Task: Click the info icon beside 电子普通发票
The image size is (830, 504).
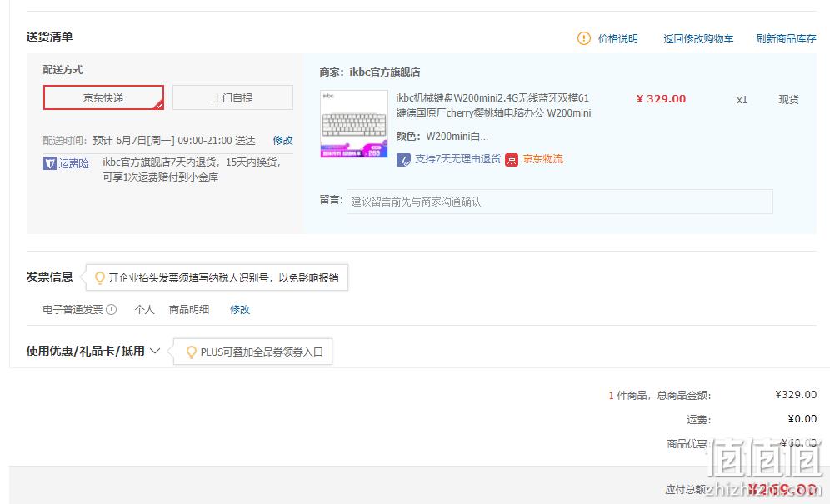Action: pos(111,309)
